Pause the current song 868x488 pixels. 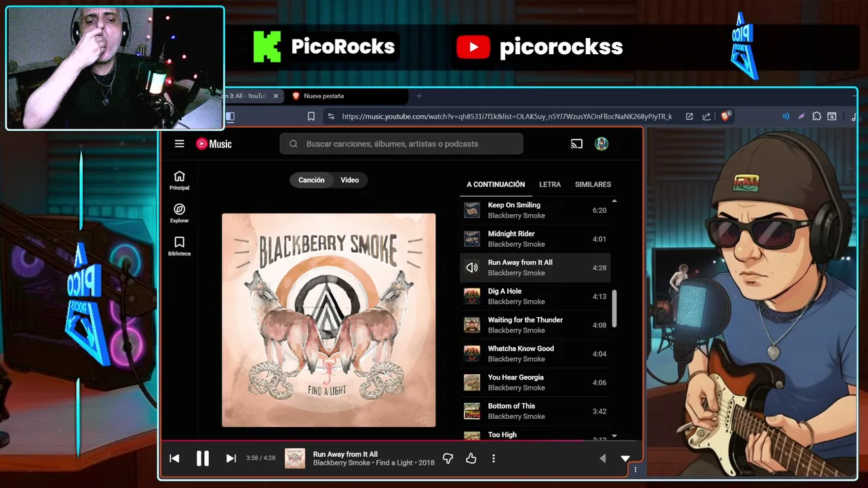pos(202,458)
